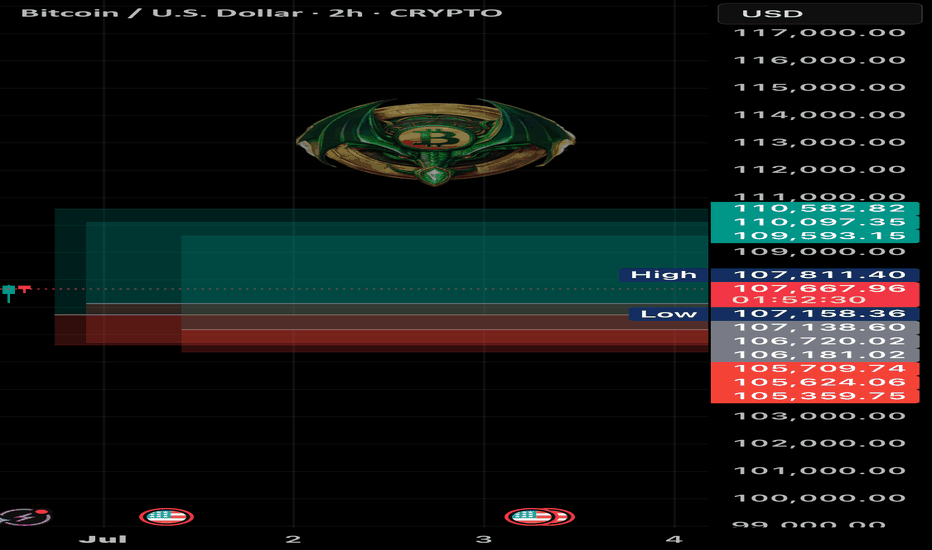Select the red stop zone reaching 105,359.75
The height and width of the screenshot is (550, 932).
445,341
